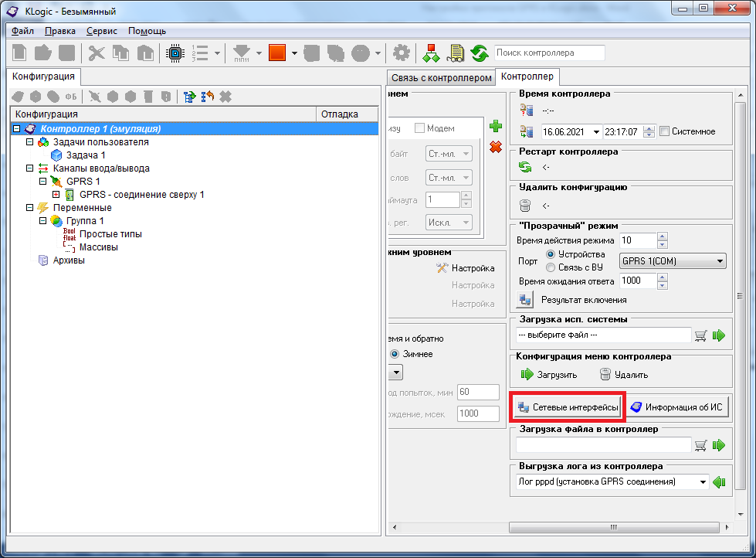The width and height of the screenshot is (756, 558).
Task: Click the restart controller green arrows icon
Action: click(525, 166)
